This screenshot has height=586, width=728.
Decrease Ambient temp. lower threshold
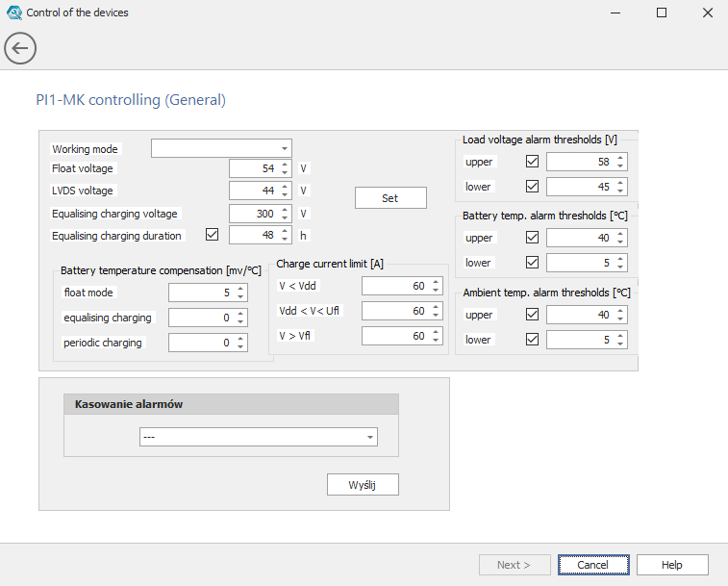tap(620, 344)
